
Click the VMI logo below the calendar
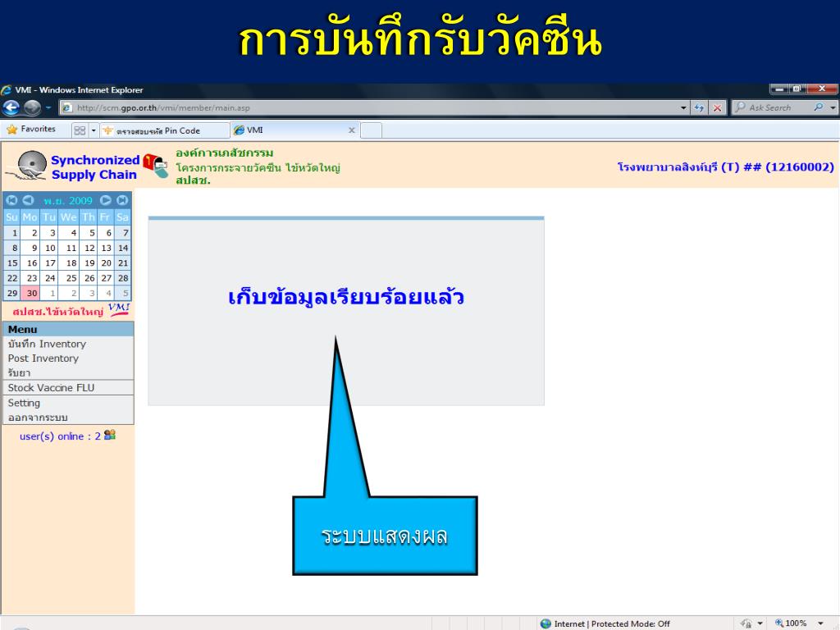(119, 309)
